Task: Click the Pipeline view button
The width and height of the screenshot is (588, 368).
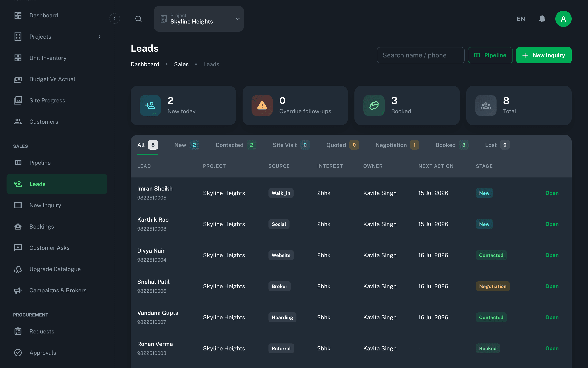Action: pos(490,55)
